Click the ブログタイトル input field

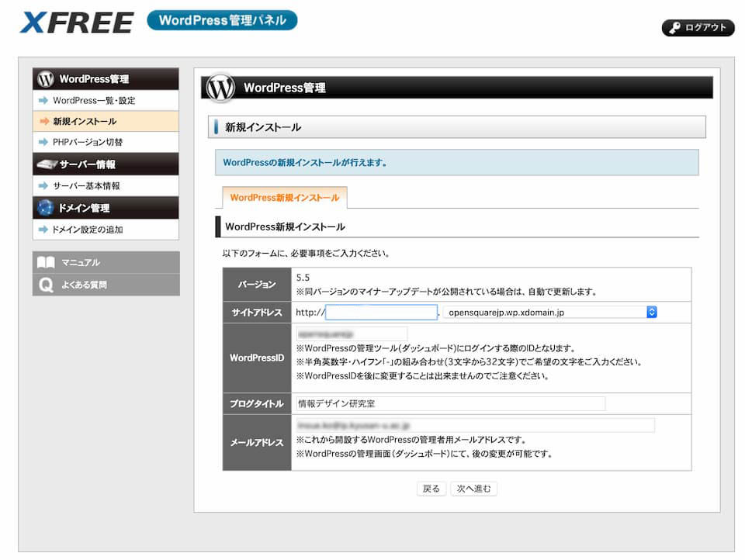tap(450, 403)
